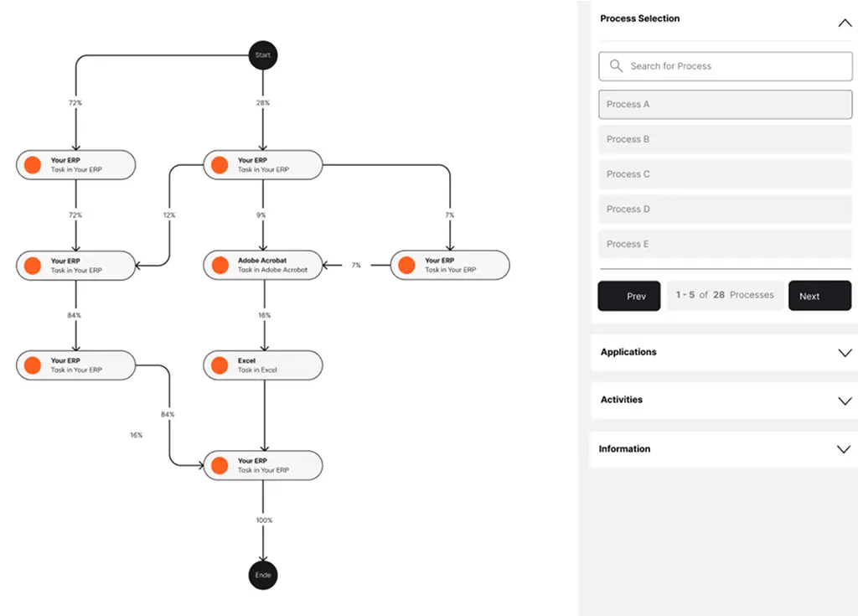Click the orange dot on Adobe Acrobat node
This screenshot has height=616, width=858.
[x=220, y=265]
